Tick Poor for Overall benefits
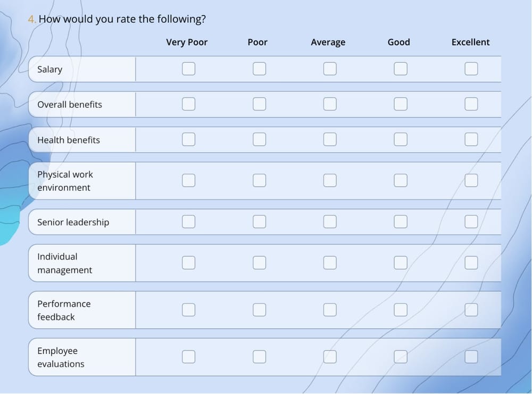The width and height of the screenshot is (532, 394). [x=259, y=104]
